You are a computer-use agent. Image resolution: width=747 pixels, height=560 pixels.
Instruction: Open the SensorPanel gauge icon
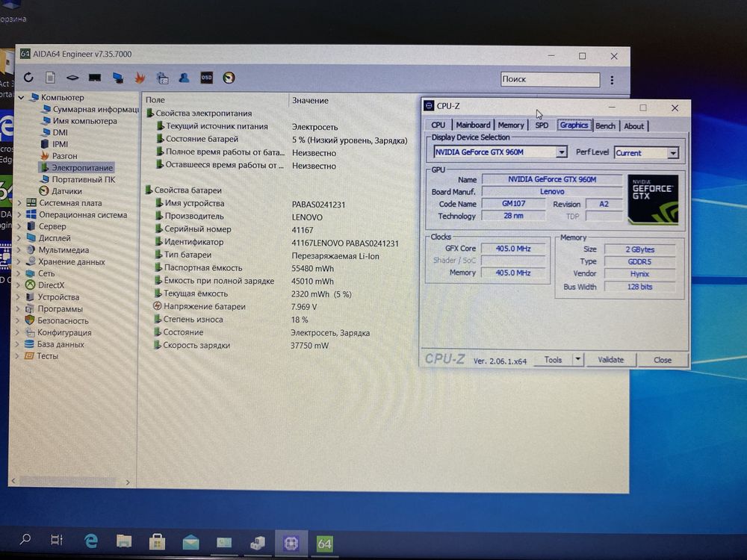click(x=229, y=78)
